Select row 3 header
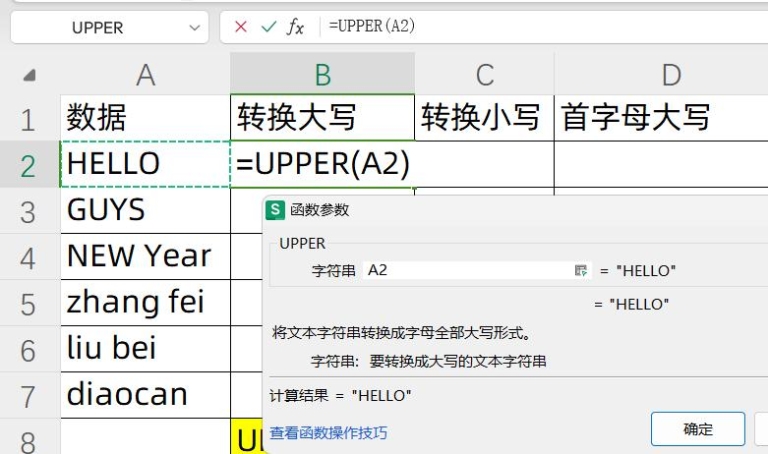 29,211
